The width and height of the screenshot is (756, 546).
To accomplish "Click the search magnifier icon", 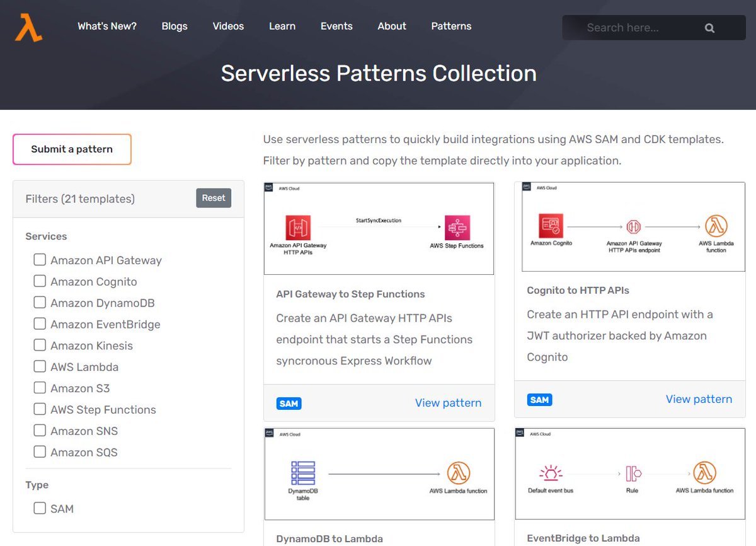I will tap(709, 28).
